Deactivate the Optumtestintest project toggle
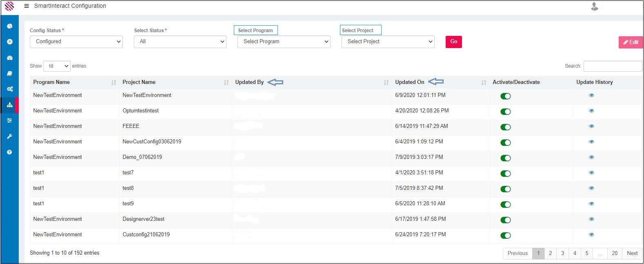The width and height of the screenshot is (644, 264). 505,112
